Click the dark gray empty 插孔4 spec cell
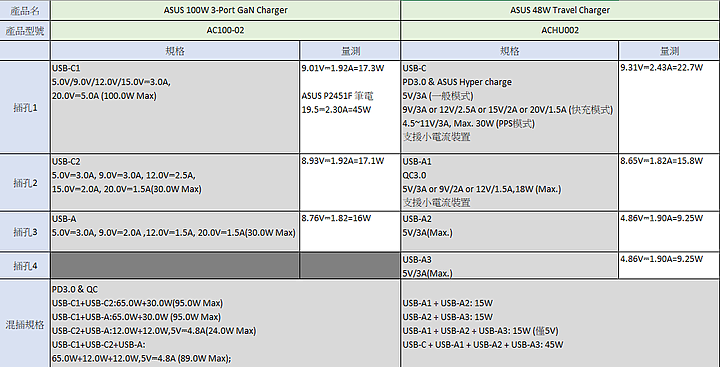Image resolution: width=720 pixels, height=367 pixels. 175,265
